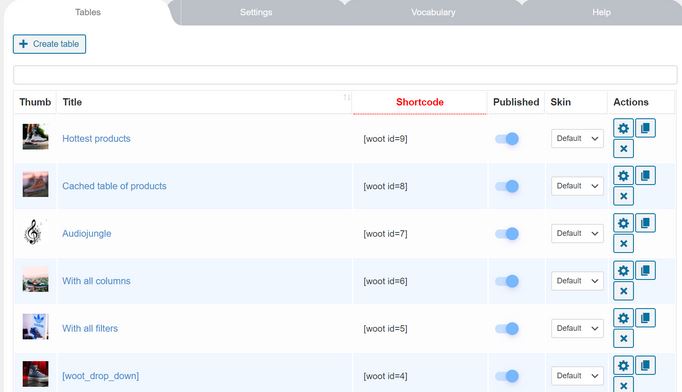Viewport: 682px width, 392px height.
Task: Open Cached table of products link
Action: 114,186
